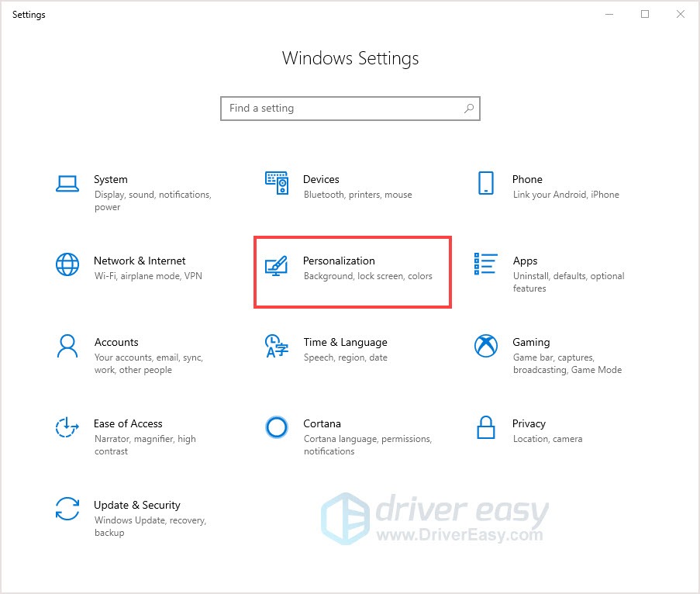Open System settings via its laptop icon

click(x=67, y=183)
